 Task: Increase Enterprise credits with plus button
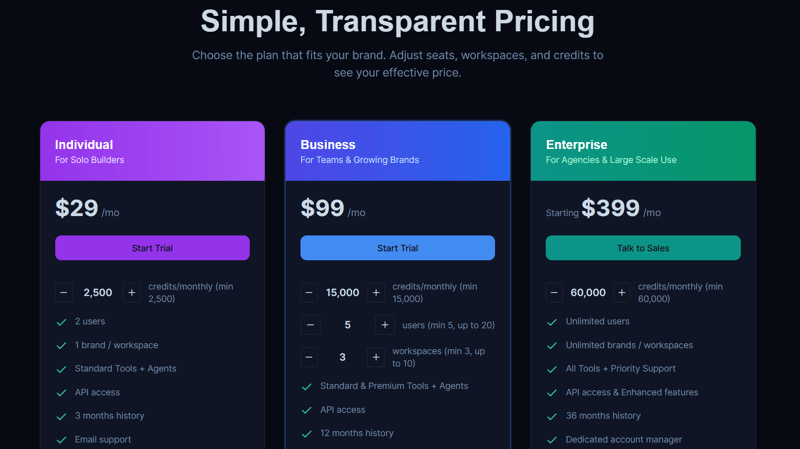pyautogui.click(x=622, y=293)
